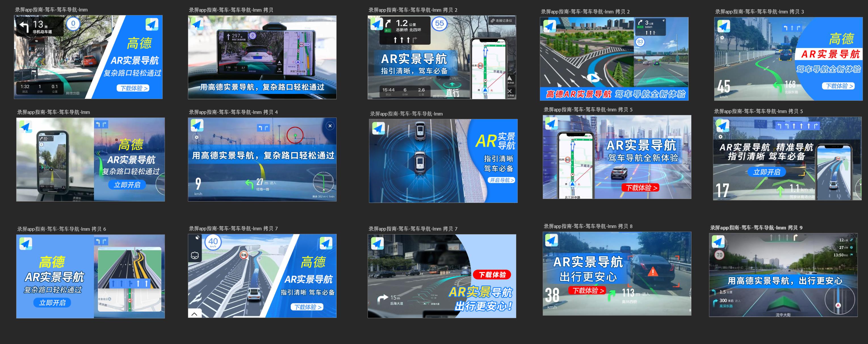Click the Amap logo in the 拷贝 6 banner
Screen dimensions: 868x344
tap(26, 243)
